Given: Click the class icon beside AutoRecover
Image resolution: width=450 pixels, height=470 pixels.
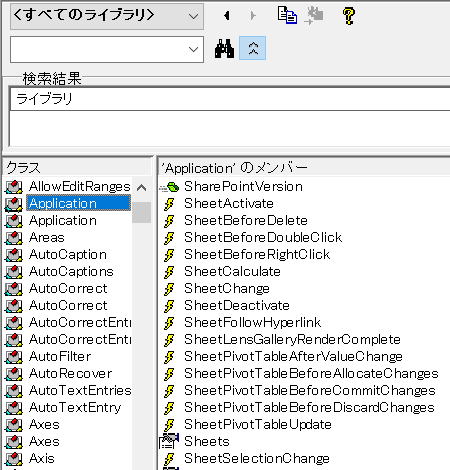Looking at the screenshot, I should [x=14, y=374].
